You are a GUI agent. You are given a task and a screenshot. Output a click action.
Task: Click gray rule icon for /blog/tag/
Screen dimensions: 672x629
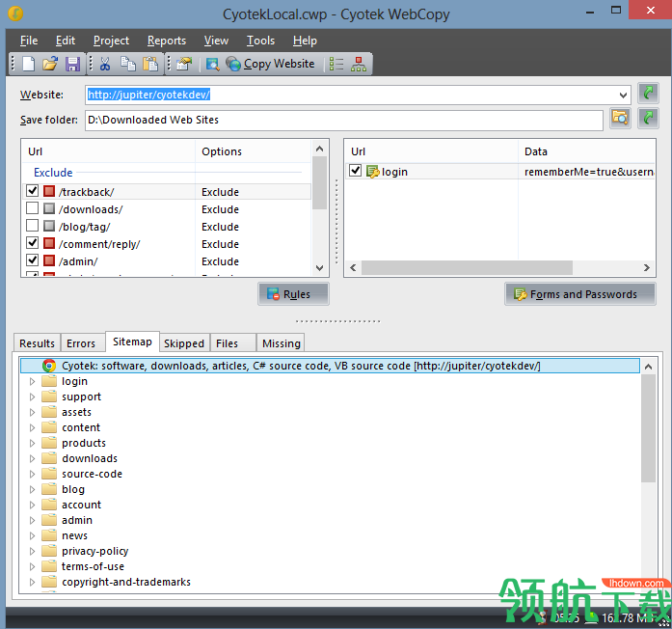[49, 226]
